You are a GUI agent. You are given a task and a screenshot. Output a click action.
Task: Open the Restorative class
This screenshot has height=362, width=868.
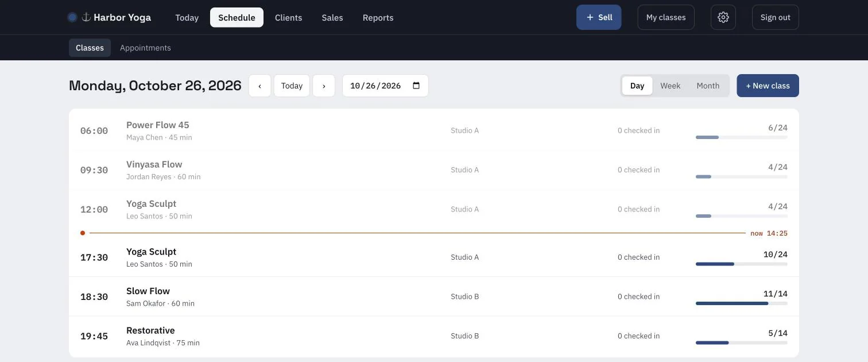(x=434, y=336)
